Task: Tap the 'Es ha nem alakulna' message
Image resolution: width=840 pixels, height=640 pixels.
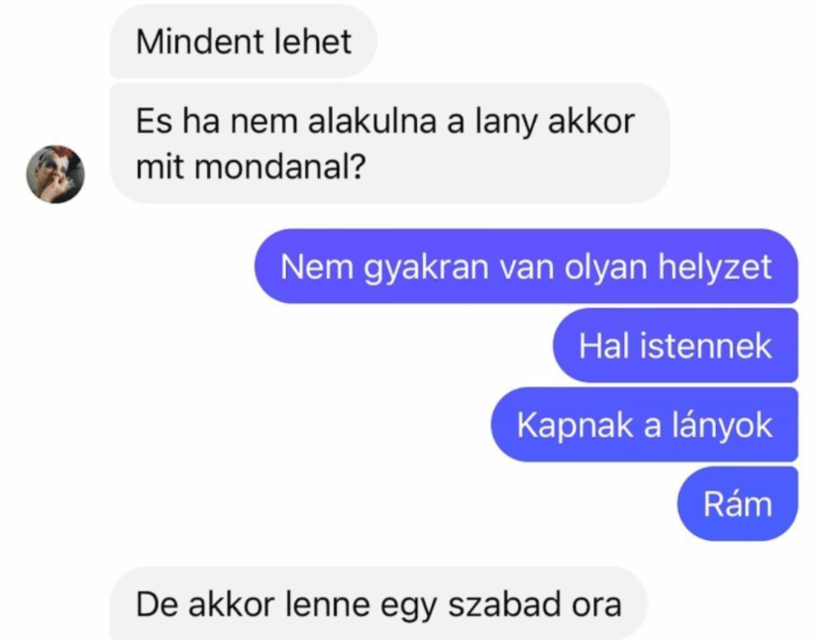Action: click(x=389, y=143)
